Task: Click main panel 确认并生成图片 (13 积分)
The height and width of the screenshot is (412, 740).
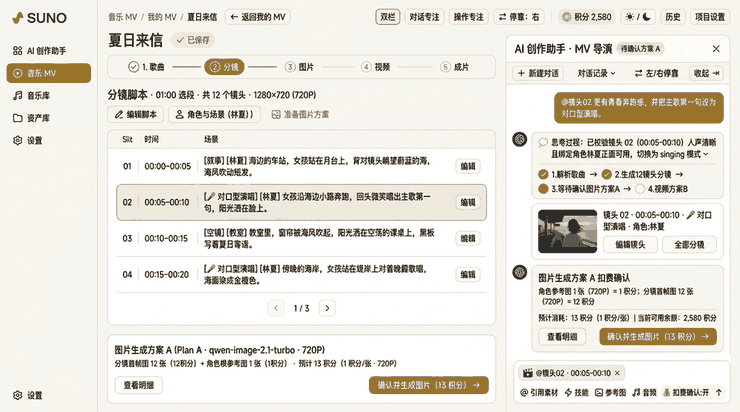Action: pyautogui.click(x=429, y=385)
